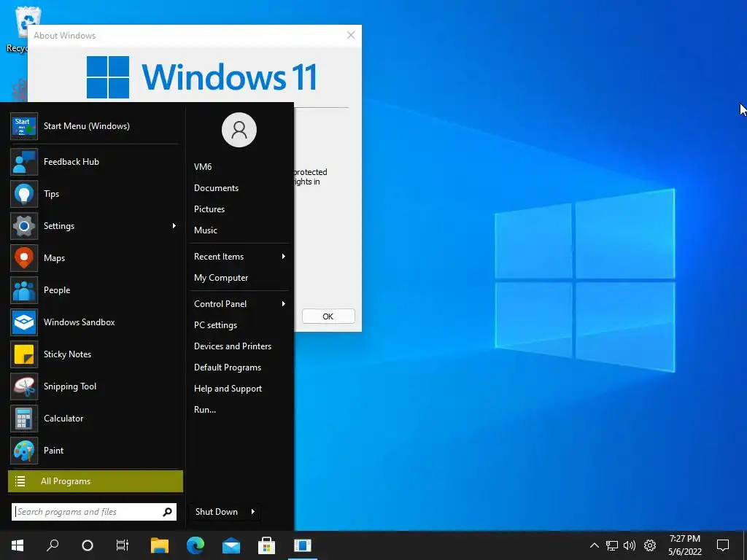Launch Feedback Hub from start menu

[24, 162]
